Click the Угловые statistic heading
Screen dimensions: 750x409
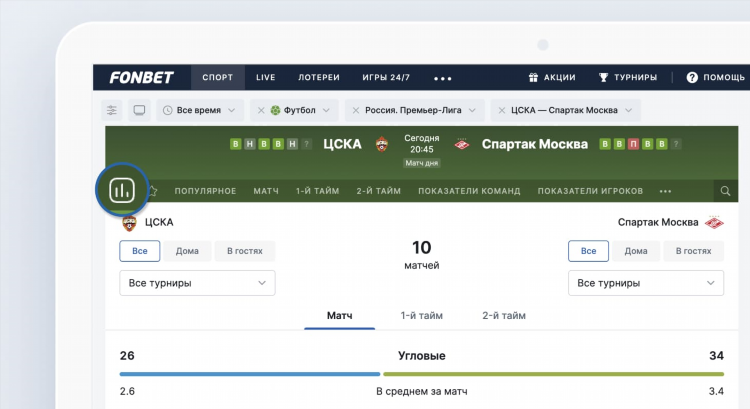tap(421, 356)
